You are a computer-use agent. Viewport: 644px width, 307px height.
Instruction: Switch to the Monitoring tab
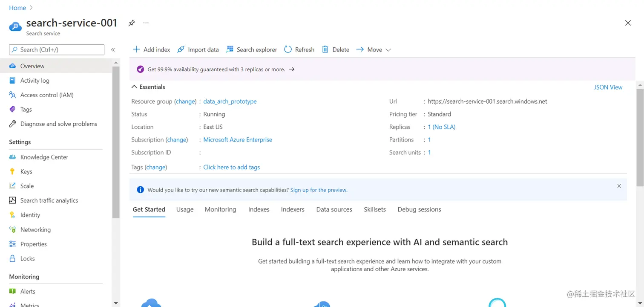220,209
